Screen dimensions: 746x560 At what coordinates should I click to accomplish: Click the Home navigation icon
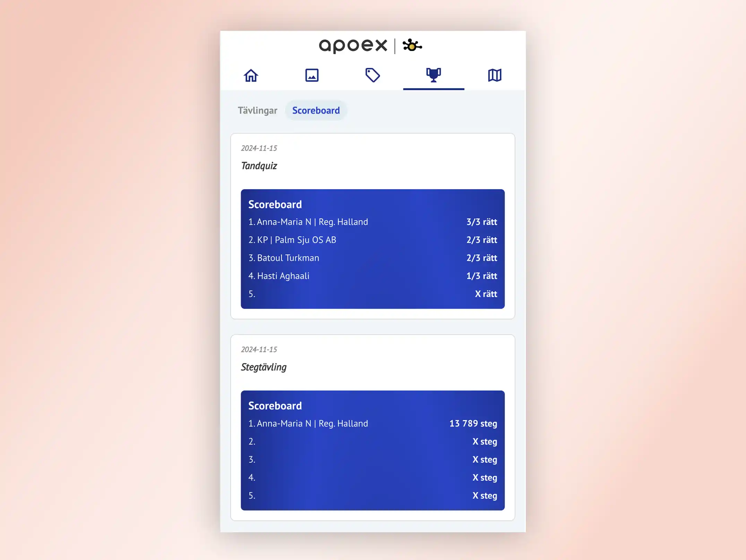(251, 75)
